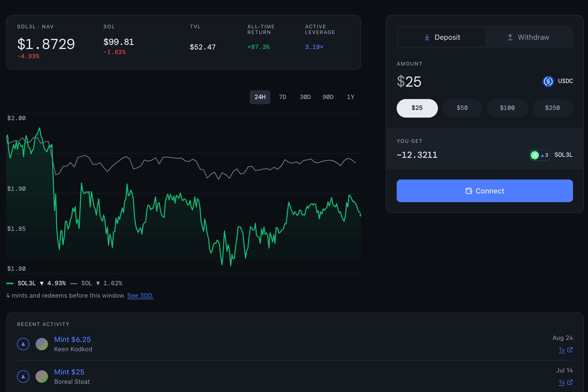
Task: Click the SOL3L legend label
Action: 27,283
